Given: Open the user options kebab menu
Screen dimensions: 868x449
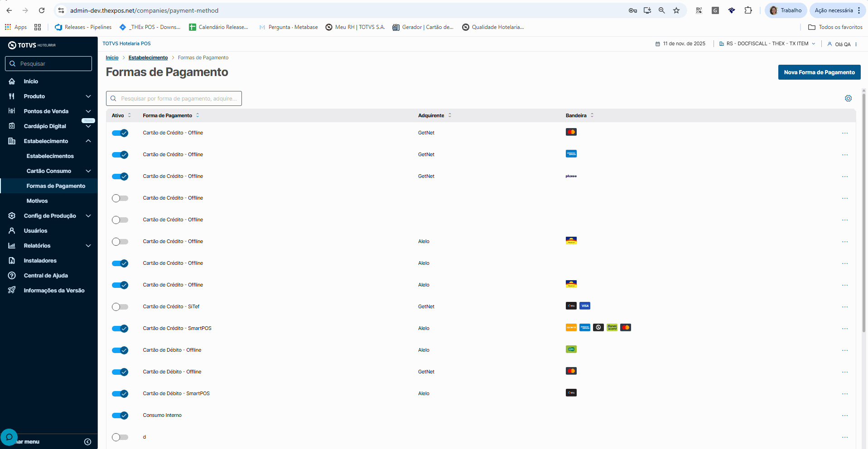Looking at the screenshot, I should (856, 44).
